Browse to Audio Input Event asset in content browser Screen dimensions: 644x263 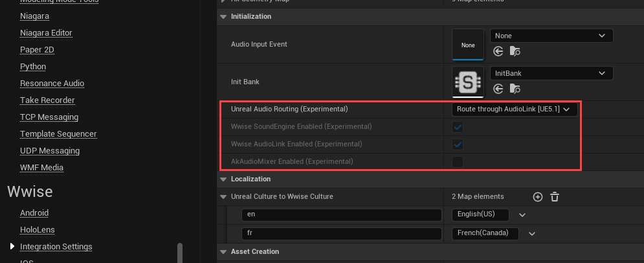click(515, 51)
